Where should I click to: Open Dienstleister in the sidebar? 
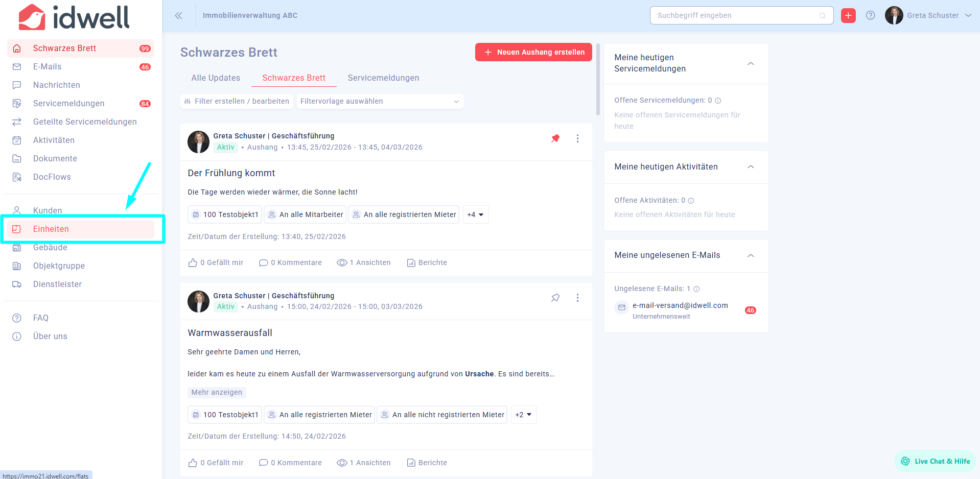coord(81,284)
